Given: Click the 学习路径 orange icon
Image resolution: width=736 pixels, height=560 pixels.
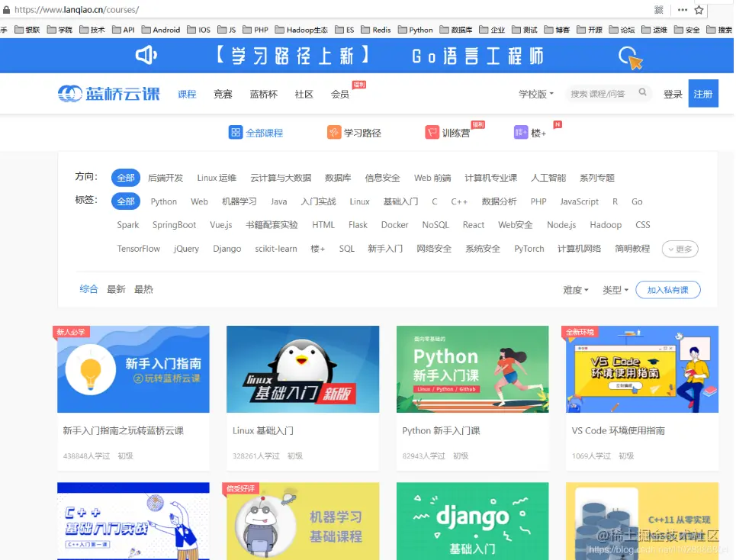Looking at the screenshot, I should [x=334, y=133].
